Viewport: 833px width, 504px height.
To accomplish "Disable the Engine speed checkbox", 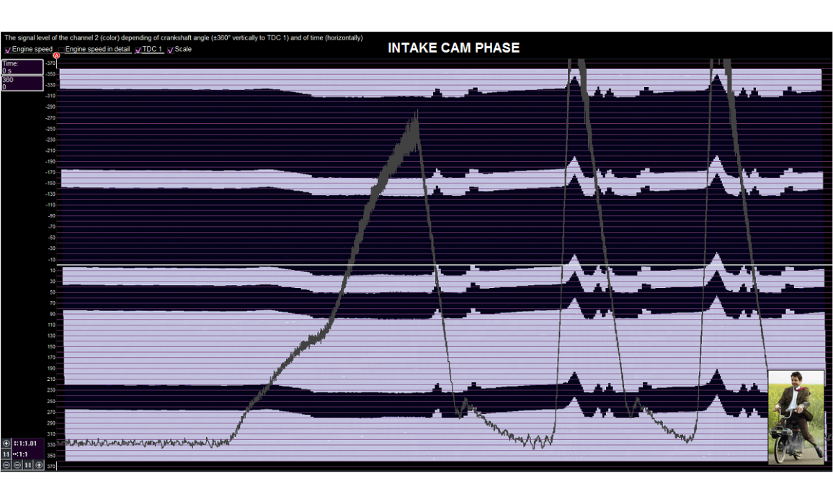I will pos(8,50).
